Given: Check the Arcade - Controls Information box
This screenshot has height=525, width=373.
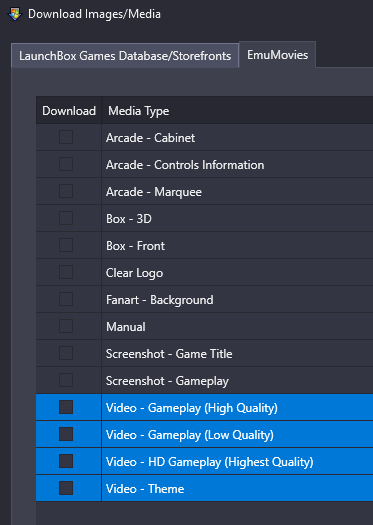Looking at the screenshot, I should click(x=66, y=164).
